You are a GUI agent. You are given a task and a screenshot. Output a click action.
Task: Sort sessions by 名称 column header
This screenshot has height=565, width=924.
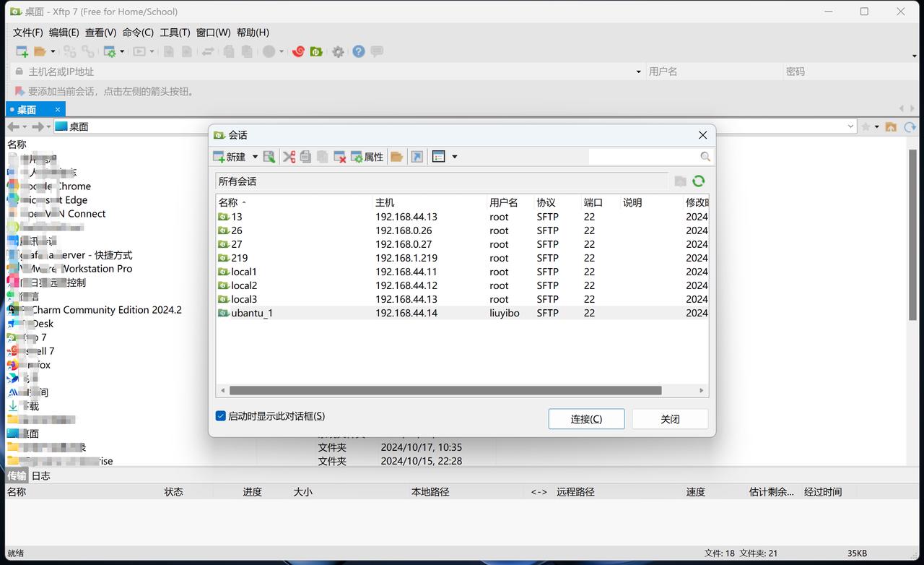point(294,202)
